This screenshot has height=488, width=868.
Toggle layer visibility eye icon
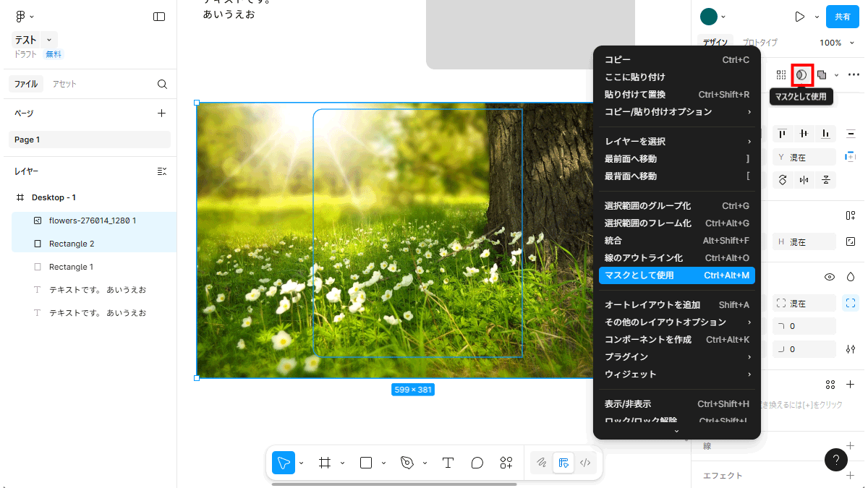tap(830, 277)
